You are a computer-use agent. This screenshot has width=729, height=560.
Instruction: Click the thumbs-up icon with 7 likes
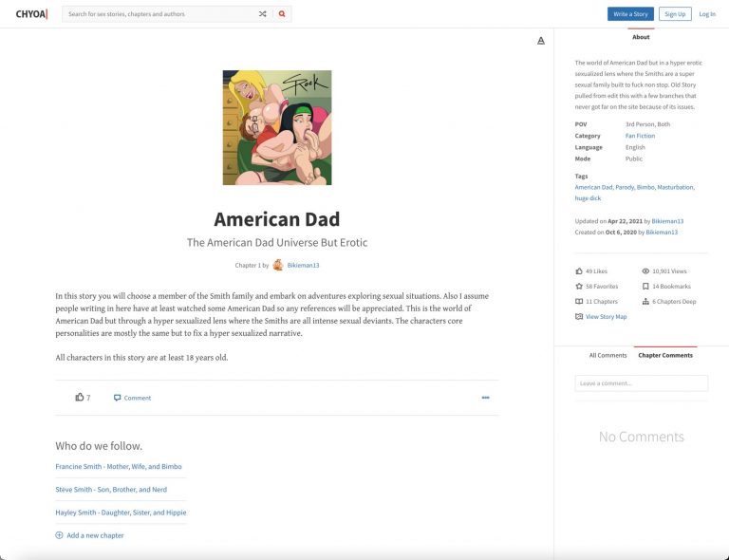click(x=80, y=398)
